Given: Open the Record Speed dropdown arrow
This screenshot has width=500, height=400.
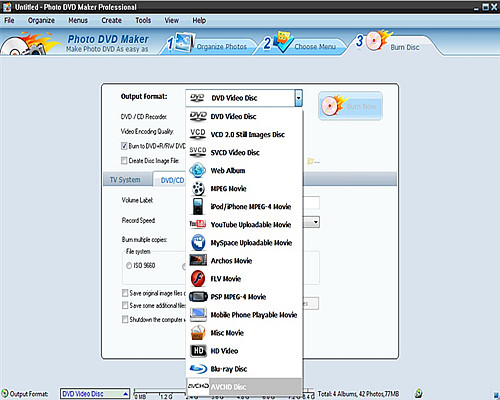Looking at the screenshot, I should point(315,222).
